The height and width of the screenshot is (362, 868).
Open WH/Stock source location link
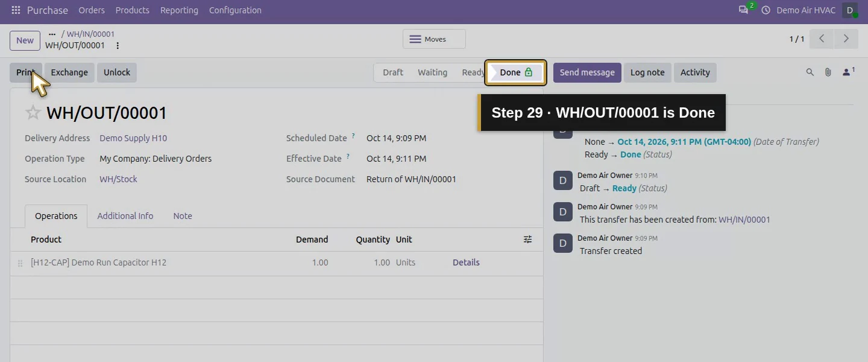click(118, 179)
